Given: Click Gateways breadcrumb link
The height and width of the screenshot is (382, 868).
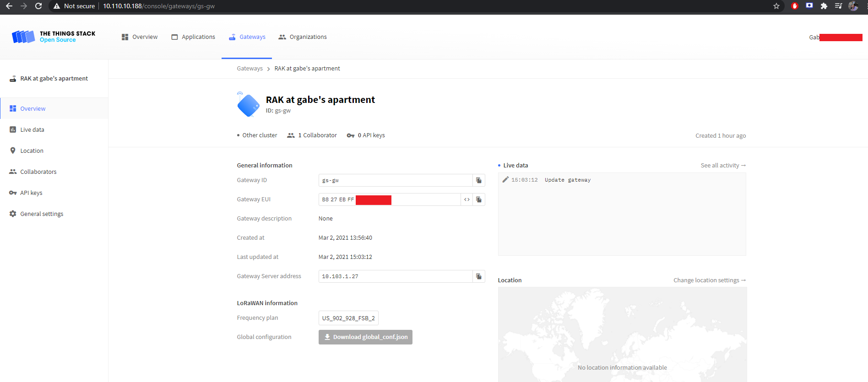Looking at the screenshot, I should coord(250,69).
